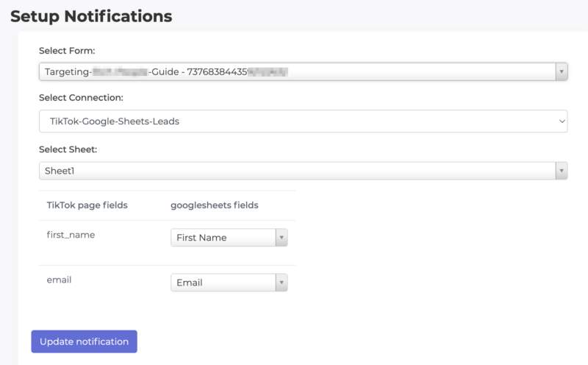Click the 'Select Sheet:' label
Viewport: 588px width, 365px height.
[68, 149]
